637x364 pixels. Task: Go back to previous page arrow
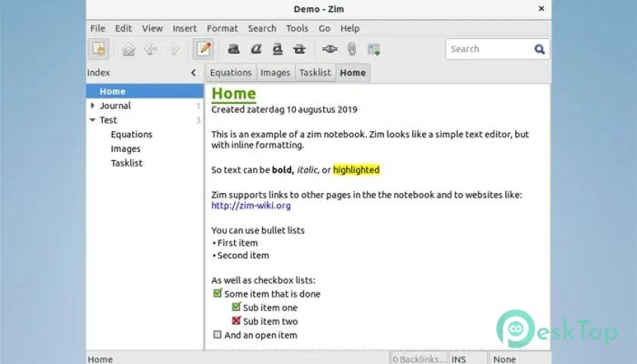(x=151, y=49)
